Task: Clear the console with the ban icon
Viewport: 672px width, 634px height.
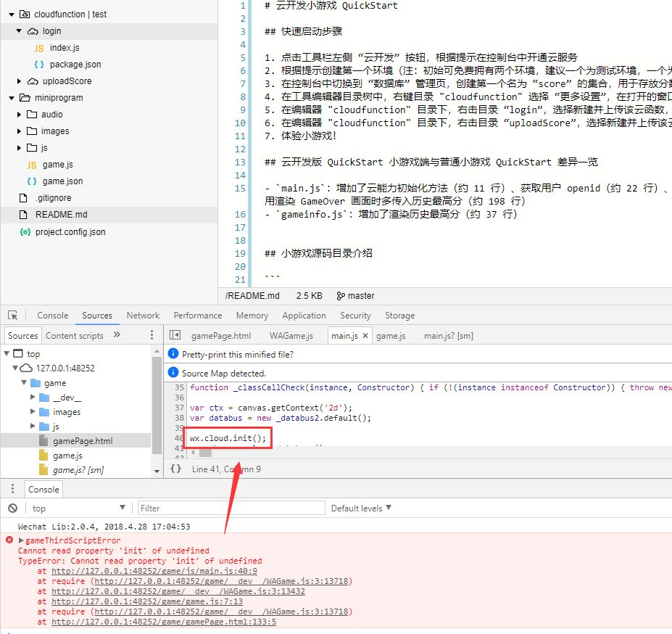Action: tap(13, 509)
